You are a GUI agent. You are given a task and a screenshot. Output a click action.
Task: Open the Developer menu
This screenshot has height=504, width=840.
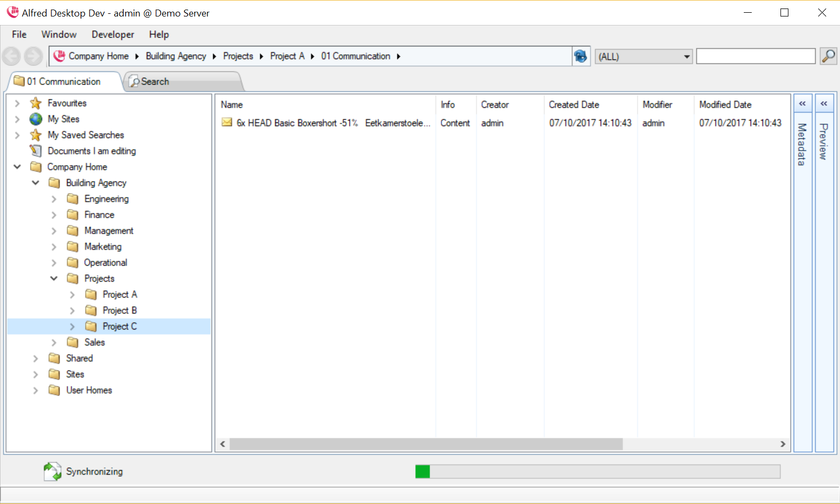[x=113, y=35]
